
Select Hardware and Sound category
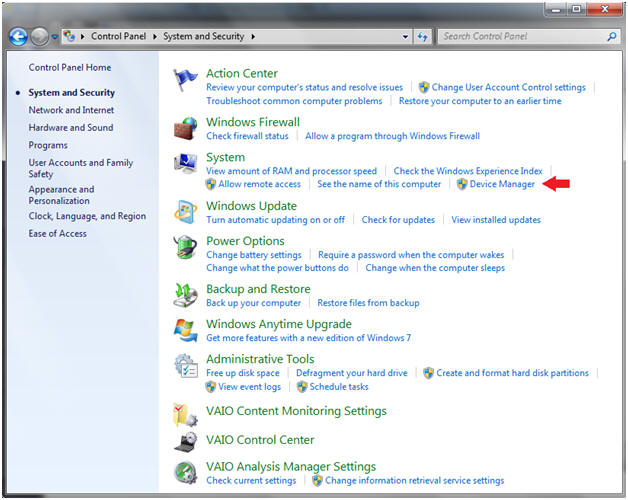click(x=71, y=127)
